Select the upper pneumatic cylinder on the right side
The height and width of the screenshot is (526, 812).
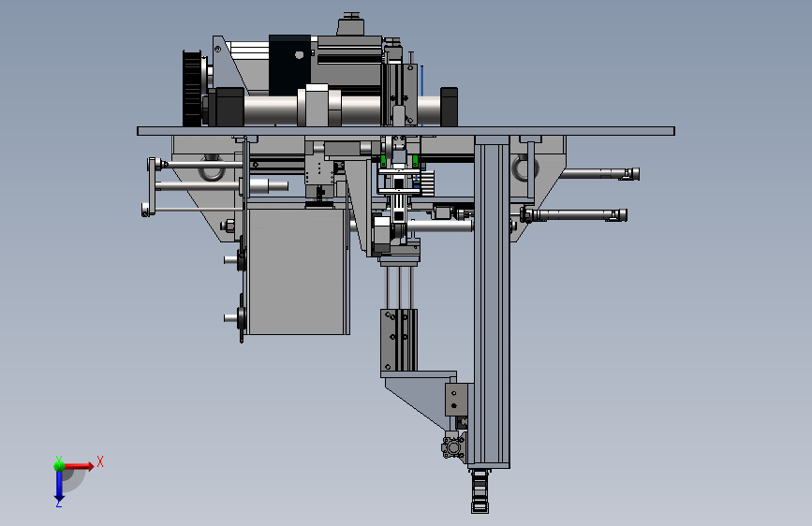pyautogui.click(x=600, y=174)
